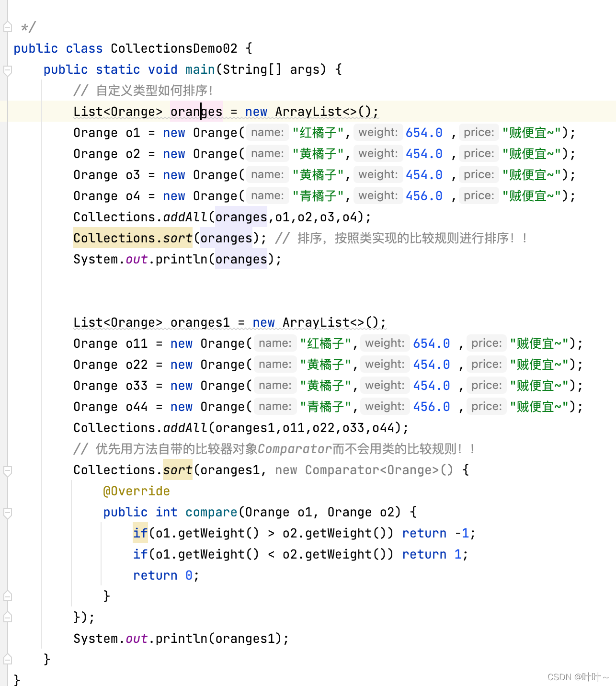Image resolution: width=616 pixels, height=686 pixels.
Task: Fold the compare method gutter marker
Action: (x=8, y=513)
